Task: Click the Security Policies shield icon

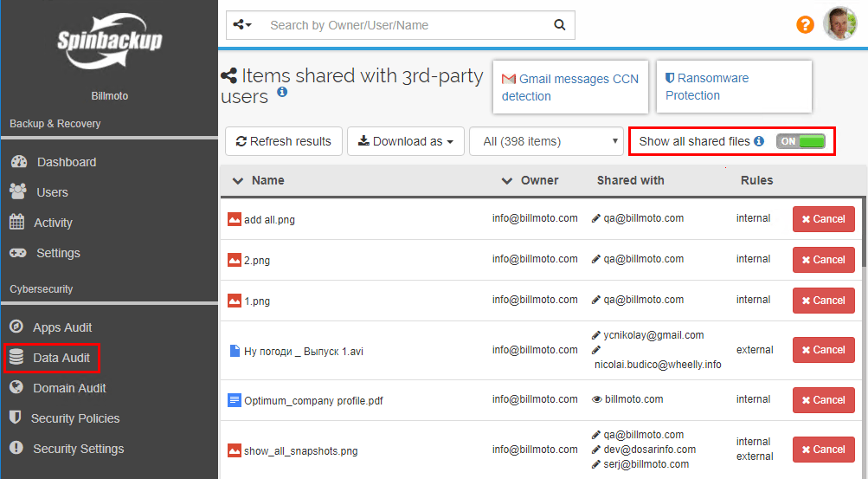Action: coord(16,417)
